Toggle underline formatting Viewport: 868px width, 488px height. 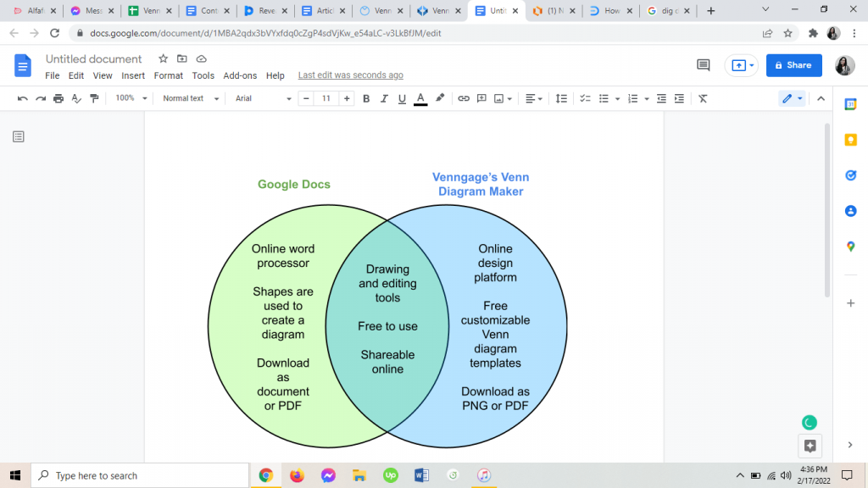[x=400, y=98]
